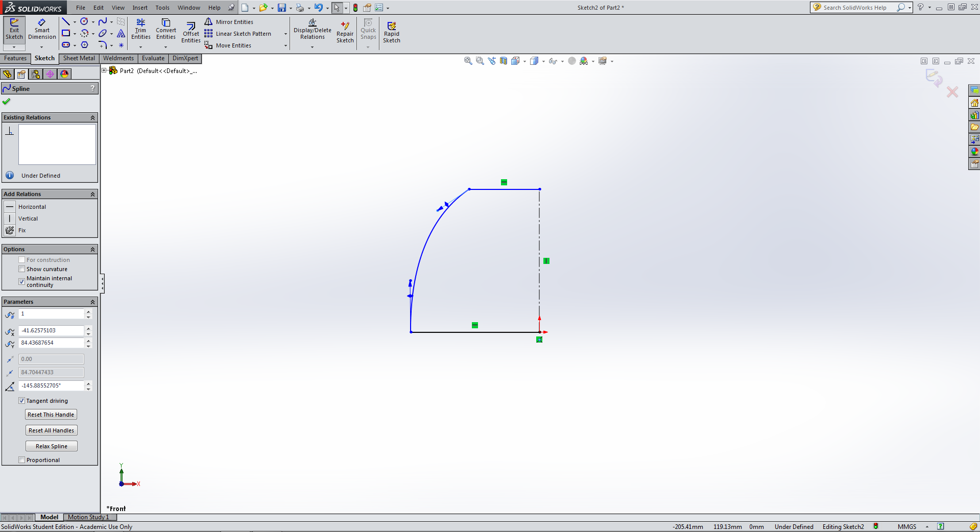Screen dimensions: 980x532
Task: Select the Spline sketch tool
Action: pos(103,21)
